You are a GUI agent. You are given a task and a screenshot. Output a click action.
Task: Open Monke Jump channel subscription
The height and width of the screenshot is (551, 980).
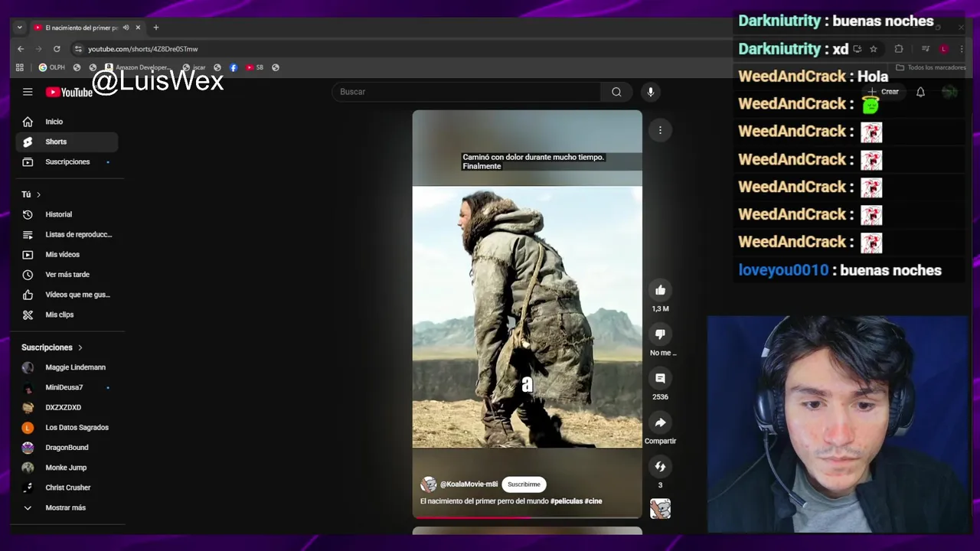[67, 467]
